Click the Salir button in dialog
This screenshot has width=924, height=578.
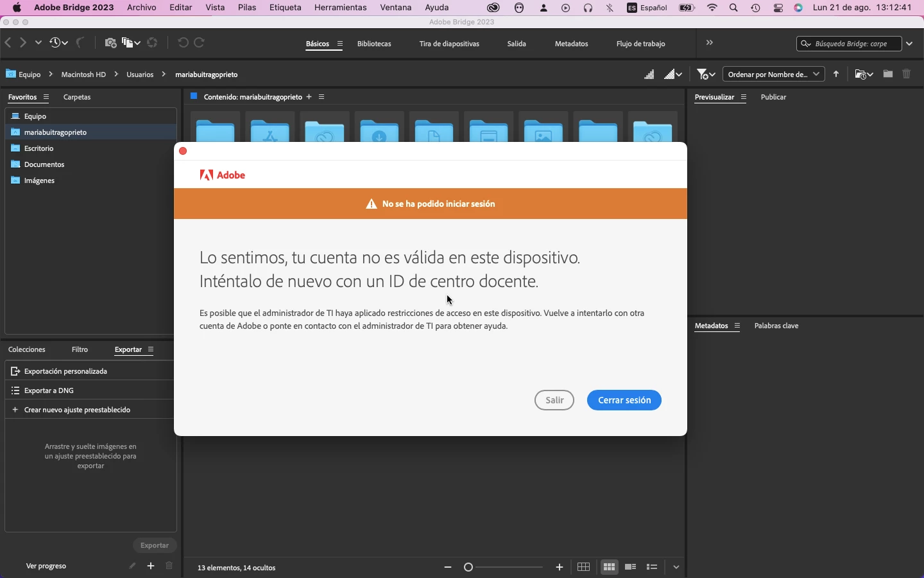coord(555,401)
